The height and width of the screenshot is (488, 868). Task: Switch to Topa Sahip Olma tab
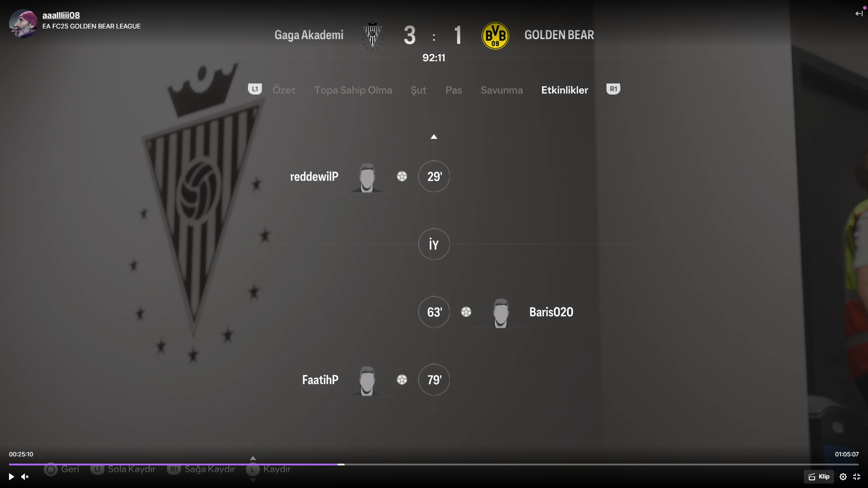tap(353, 90)
